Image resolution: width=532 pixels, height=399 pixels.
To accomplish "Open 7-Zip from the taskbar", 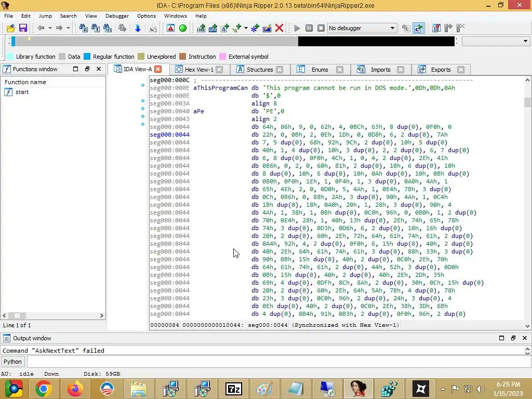I will click(x=234, y=389).
